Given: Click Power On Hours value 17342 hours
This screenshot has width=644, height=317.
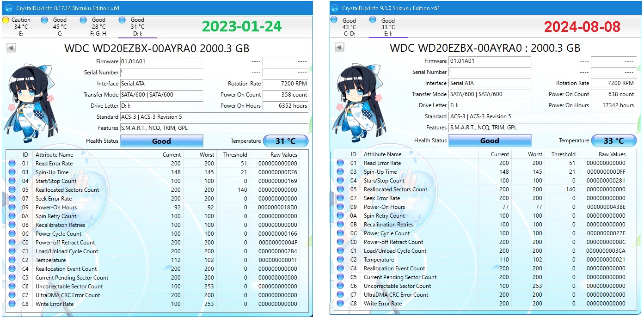Looking at the screenshot, I should [613, 105].
